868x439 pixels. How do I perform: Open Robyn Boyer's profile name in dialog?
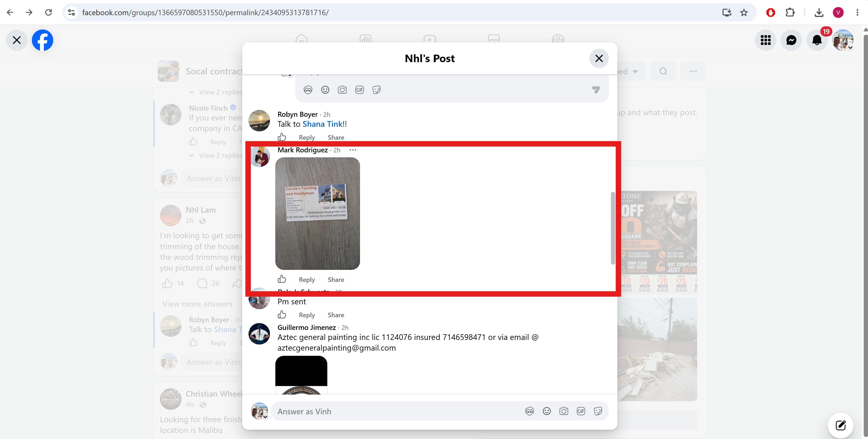(297, 115)
